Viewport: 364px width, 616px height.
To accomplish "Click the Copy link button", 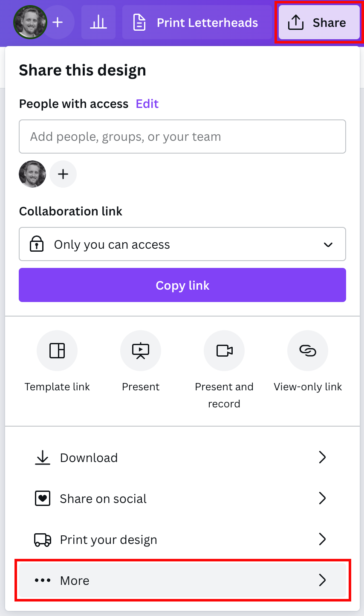I will click(x=182, y=285).
